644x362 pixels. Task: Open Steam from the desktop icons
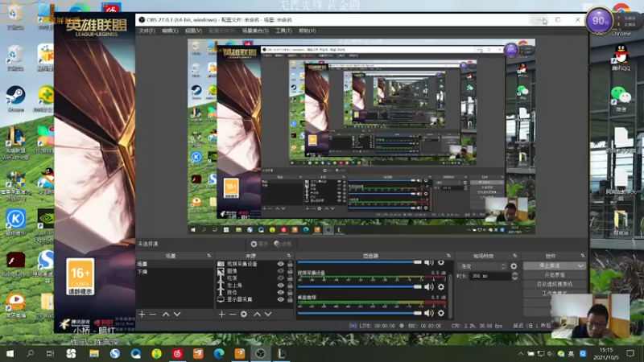[15, 98]
